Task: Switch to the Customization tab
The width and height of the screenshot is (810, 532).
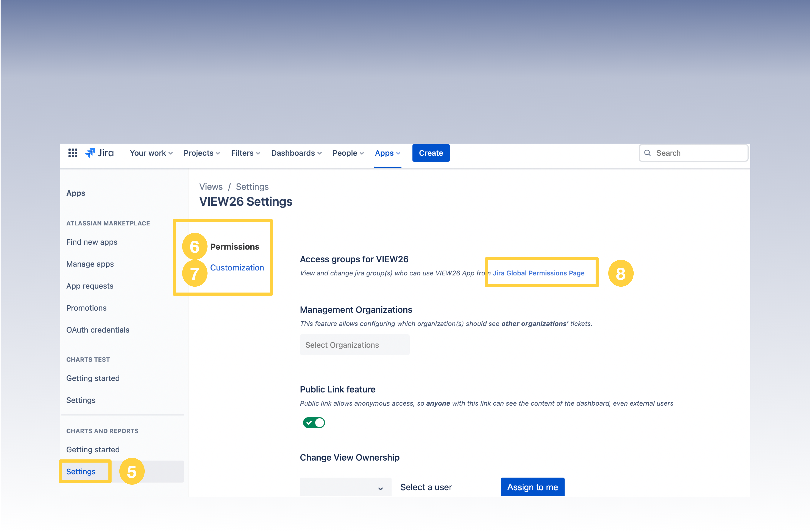Action: [237, 268]
